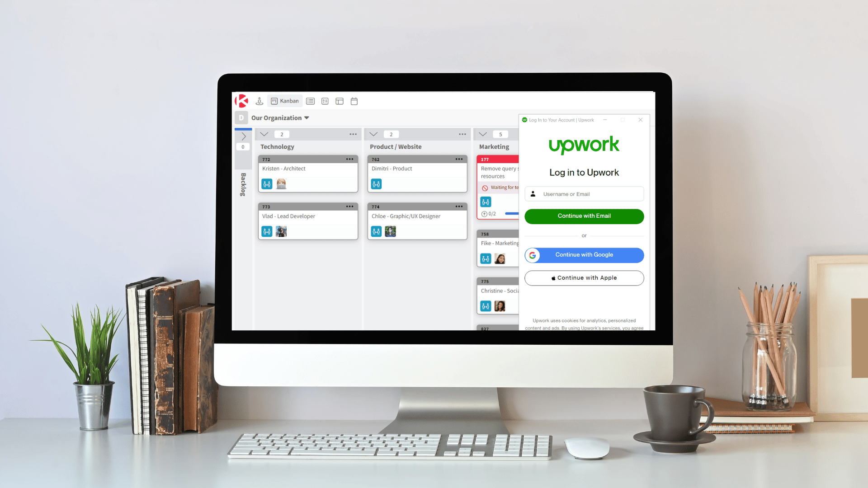Expand the Backlog side panel arrow
868x488 pixels.
pos(244,136)
